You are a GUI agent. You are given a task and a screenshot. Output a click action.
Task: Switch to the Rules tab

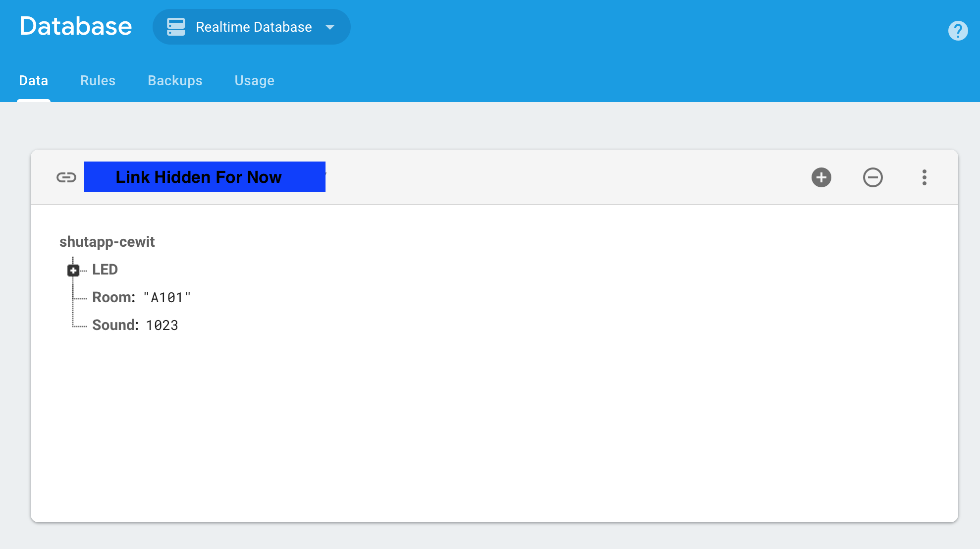(x=98, y=80)
